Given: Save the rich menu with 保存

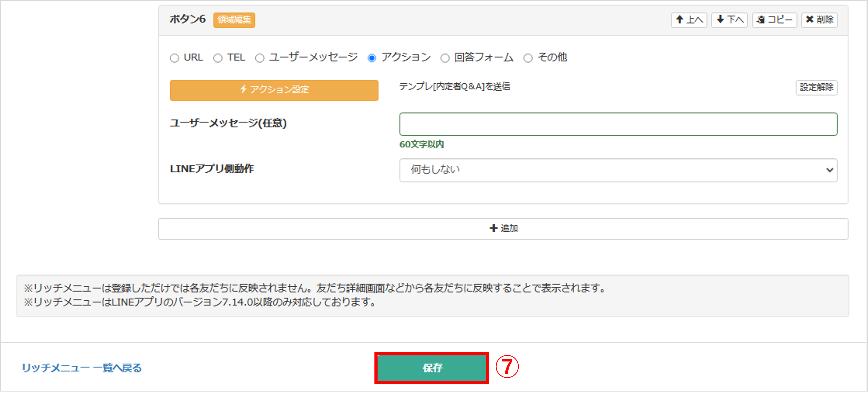Looking at the screenshot, I should 432,368.
